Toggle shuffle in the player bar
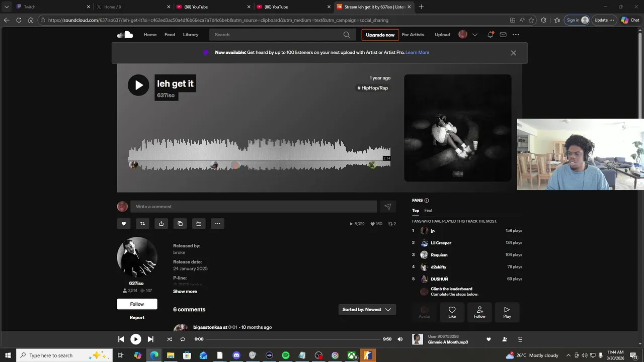 [x=170, y=339]
